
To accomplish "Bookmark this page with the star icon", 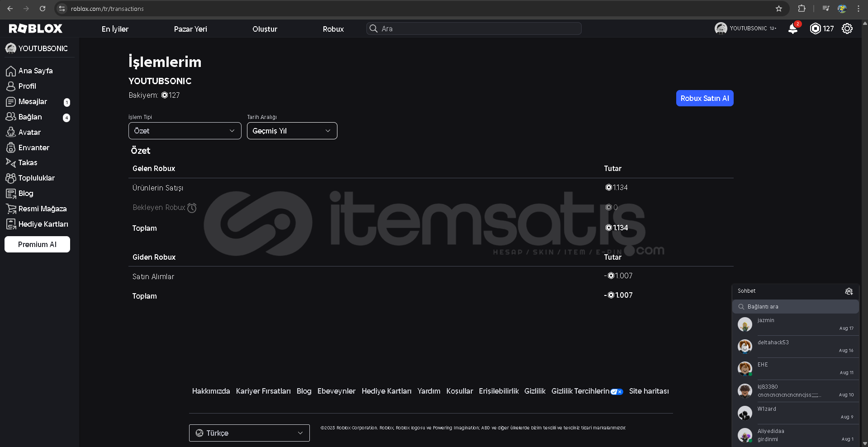I will (x=778, y=9).
